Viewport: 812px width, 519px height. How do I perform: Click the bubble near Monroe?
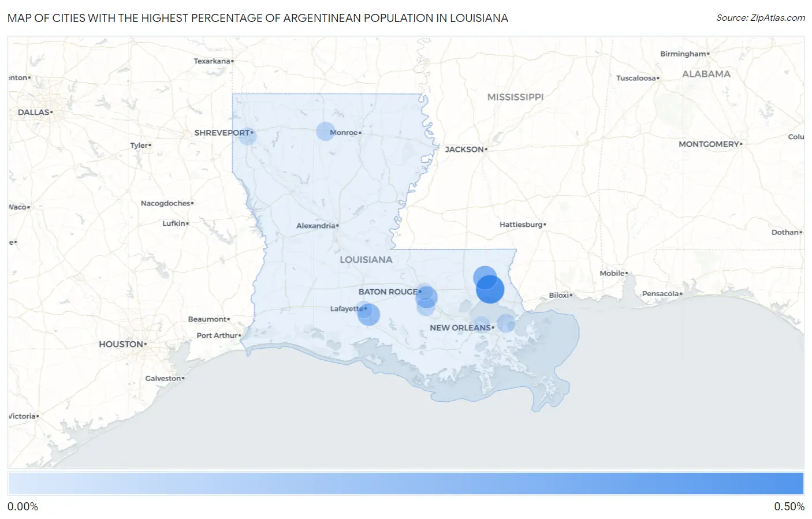[x=326, y=132]
